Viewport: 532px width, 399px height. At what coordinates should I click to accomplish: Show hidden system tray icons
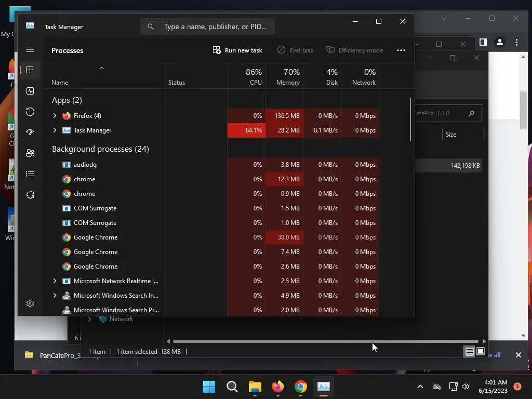pyautogui.click(x=420, y=387)
